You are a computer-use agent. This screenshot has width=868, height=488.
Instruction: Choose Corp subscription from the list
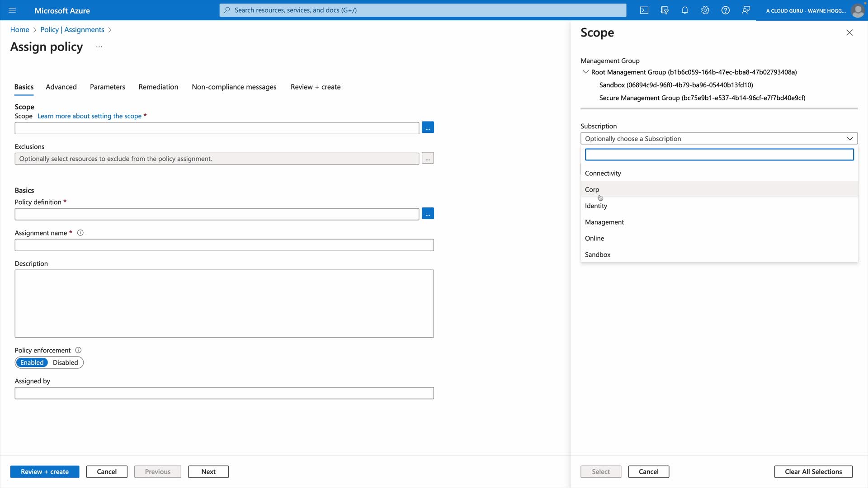[592, 189]
